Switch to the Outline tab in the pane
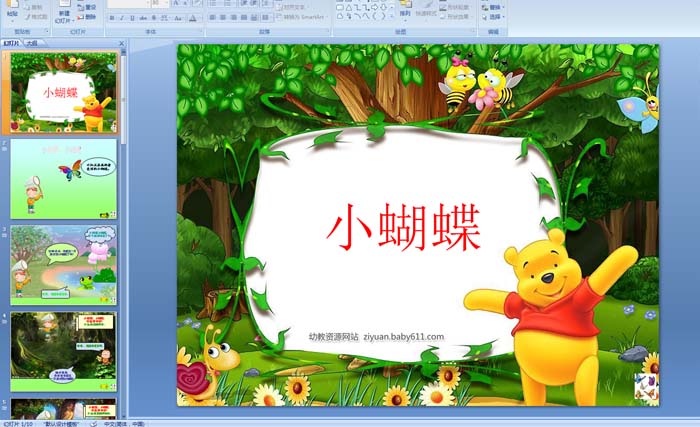The image size is (700, 427). tap(31, 43)
